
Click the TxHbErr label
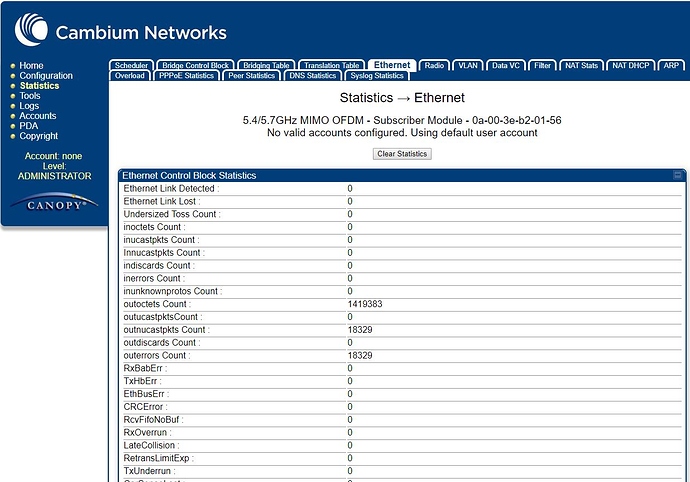coord(143,381)
